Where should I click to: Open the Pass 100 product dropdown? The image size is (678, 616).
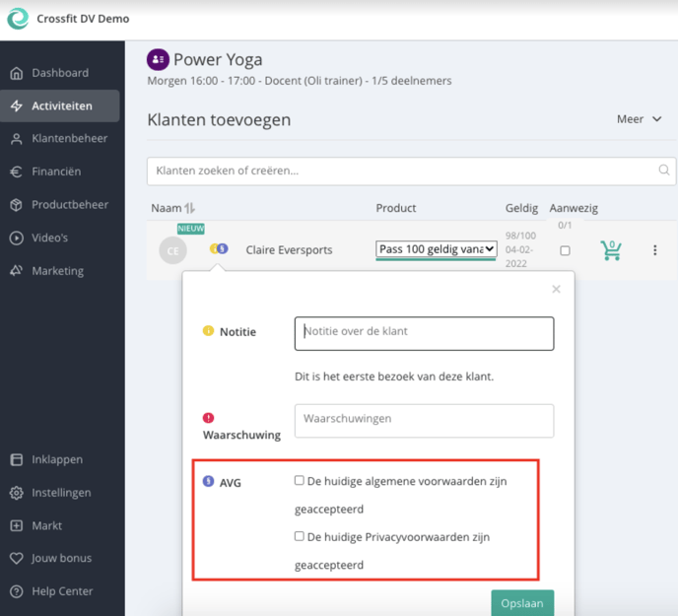(436, 250)
